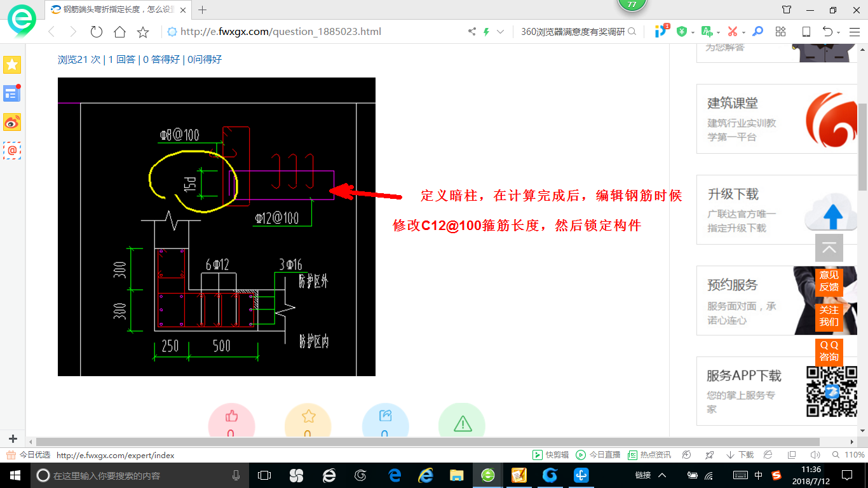Expand the undo closed tab dropdown

(x=839, y=32)
